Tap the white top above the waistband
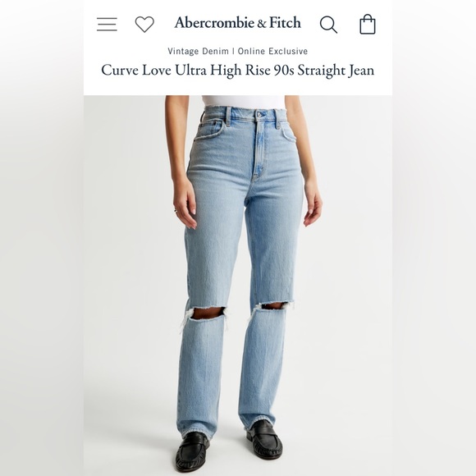The height and width of the screenshot is (476, 476). pyautogui.click(x=243, y=103)
